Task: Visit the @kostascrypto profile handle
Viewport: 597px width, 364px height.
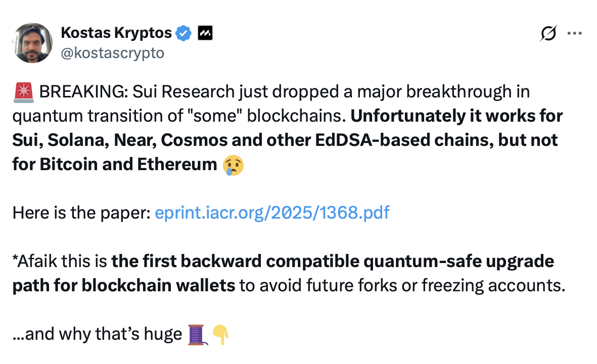Action: point(112,52)
